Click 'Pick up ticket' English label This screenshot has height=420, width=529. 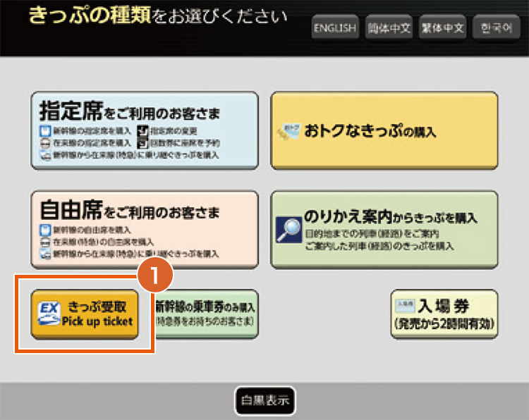coord(97,321)
